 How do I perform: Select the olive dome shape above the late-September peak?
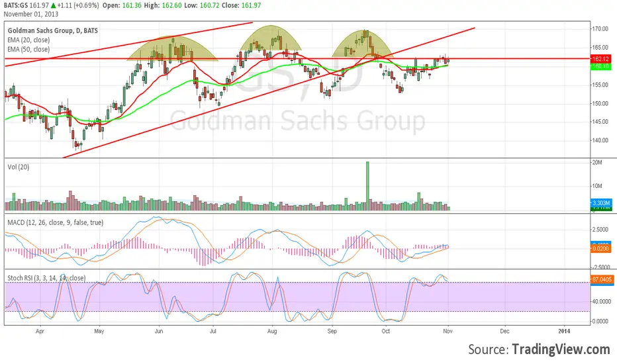pyautogui.click(x=362, y=43)
